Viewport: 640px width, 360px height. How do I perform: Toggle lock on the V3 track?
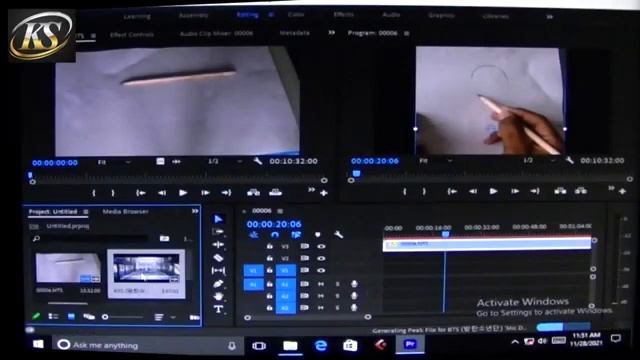(x=269, y=246)
